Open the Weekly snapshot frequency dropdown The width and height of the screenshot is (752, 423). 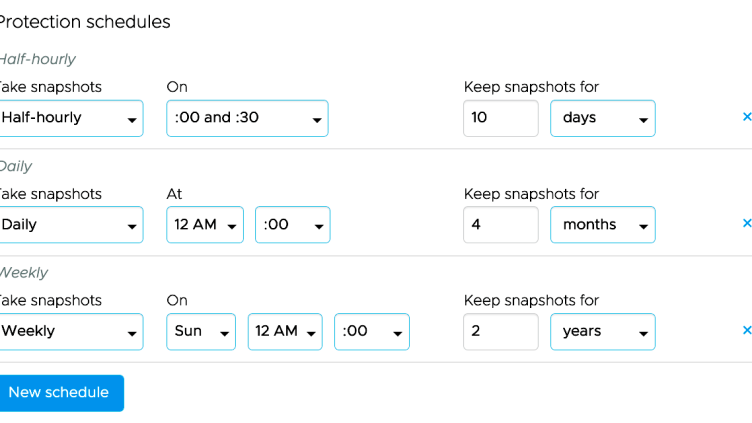[70, 331]
